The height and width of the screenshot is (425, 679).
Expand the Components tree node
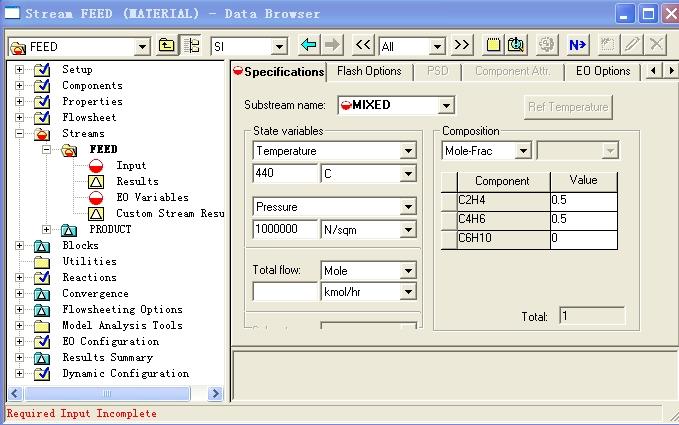point(19,85)
